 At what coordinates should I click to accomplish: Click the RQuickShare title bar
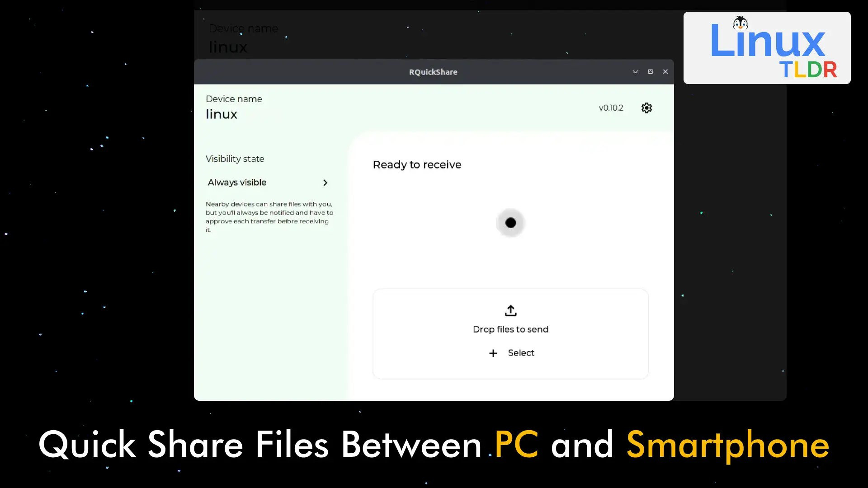click(x=433, y=72)
